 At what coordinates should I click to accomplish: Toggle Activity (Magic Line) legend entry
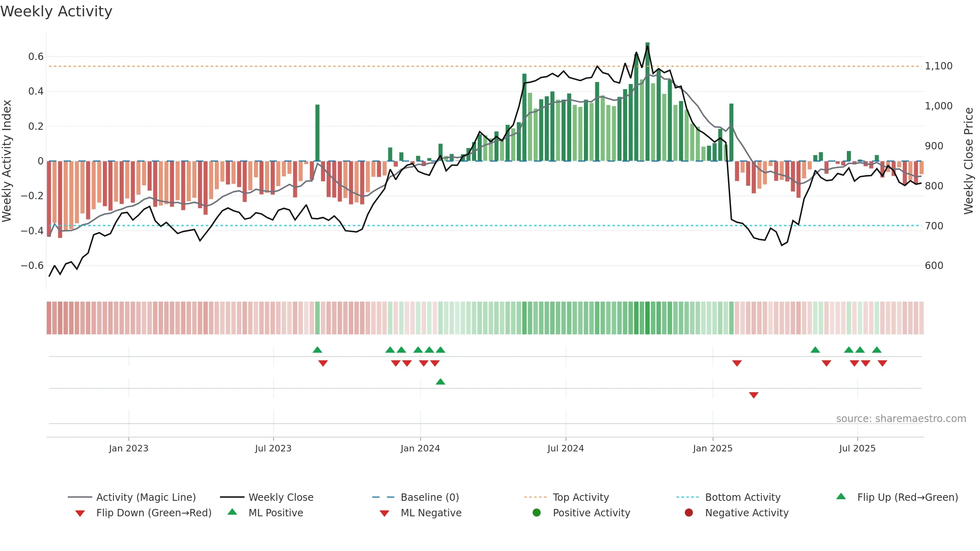(x=132, y=497)
